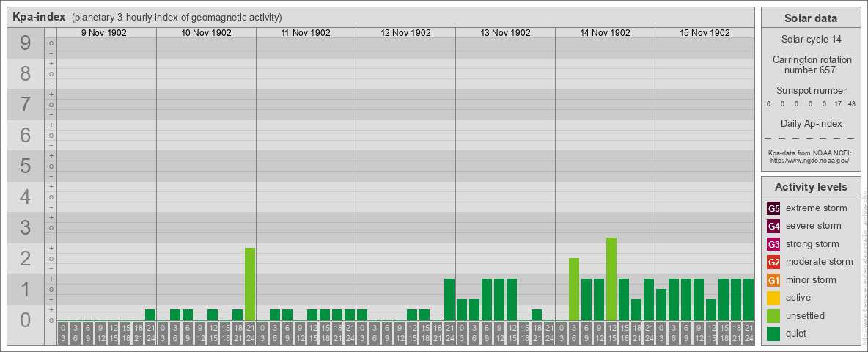Select the 10 Nov 1902 day header

(x=207, y=33)
